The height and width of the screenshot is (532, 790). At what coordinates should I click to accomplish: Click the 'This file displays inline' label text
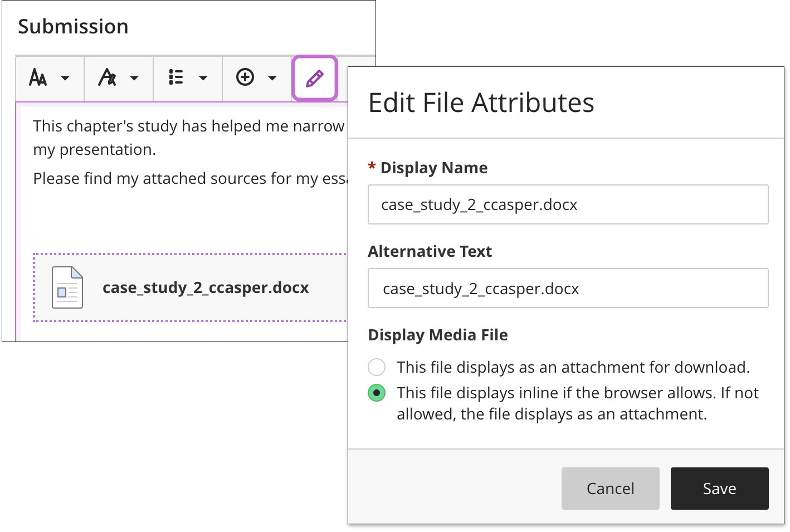click(x=577, y=393)
